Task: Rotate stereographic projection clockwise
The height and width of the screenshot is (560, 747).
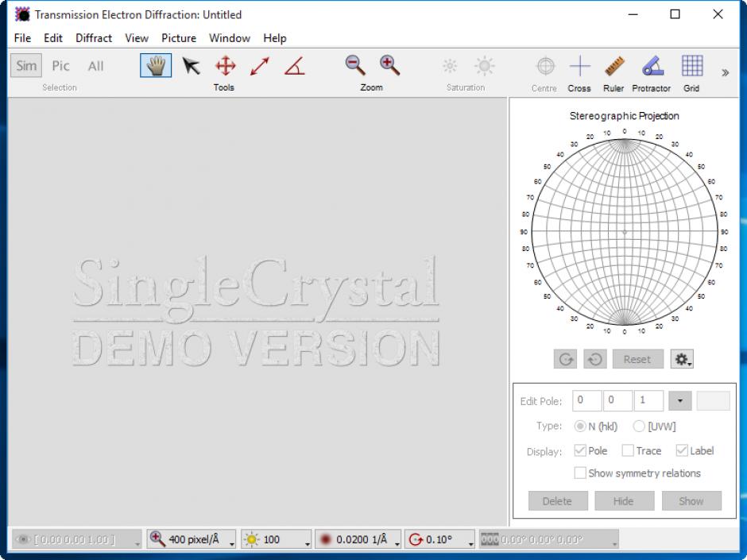Action: pyautogui.click(x=566, y=359)
